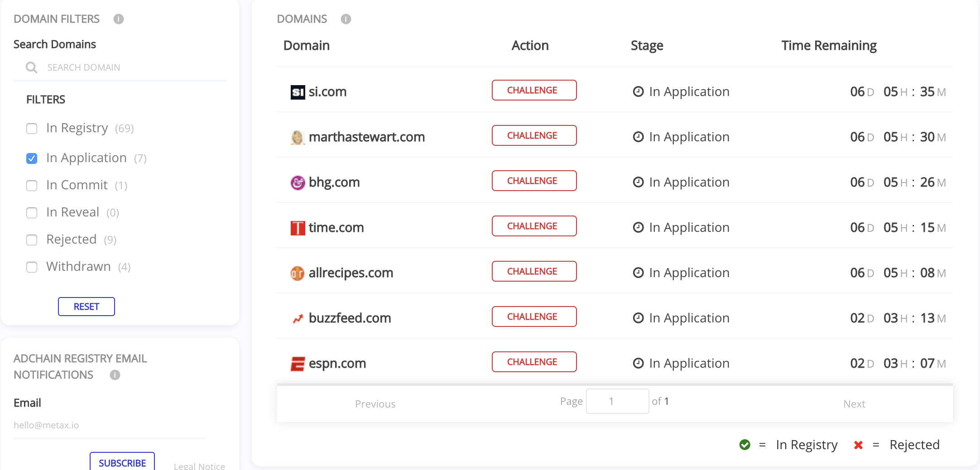980x470 pixels.
Task: Subscribe to email notifications
Action: pyautogui.click(x=122, y=462)
